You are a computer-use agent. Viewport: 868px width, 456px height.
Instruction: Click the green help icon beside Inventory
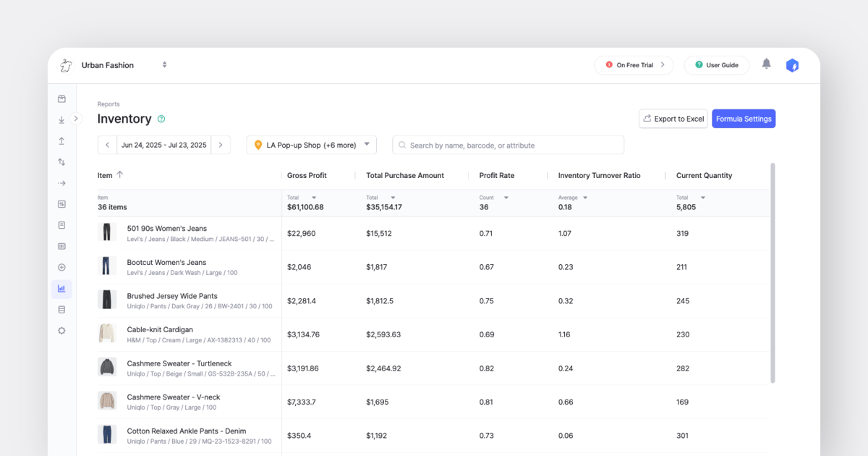(x=161, y=119)
